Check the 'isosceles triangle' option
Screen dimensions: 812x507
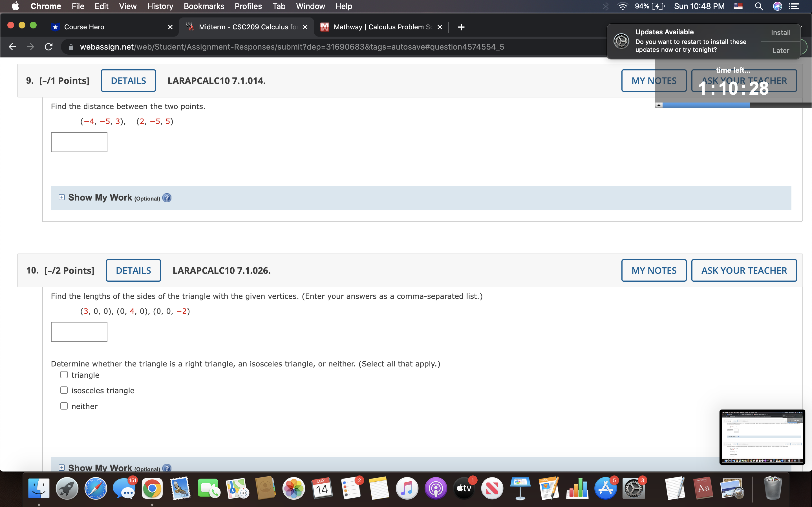(x=63, y=390)
